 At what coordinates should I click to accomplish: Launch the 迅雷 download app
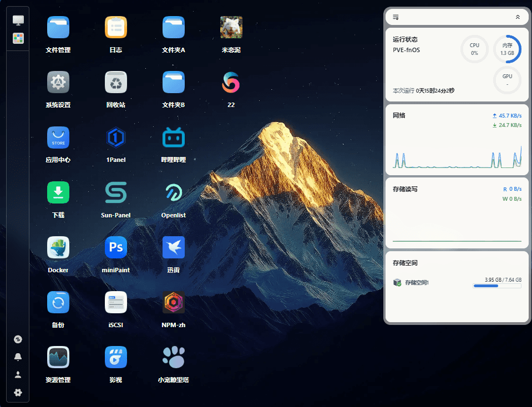pos(174,248)
